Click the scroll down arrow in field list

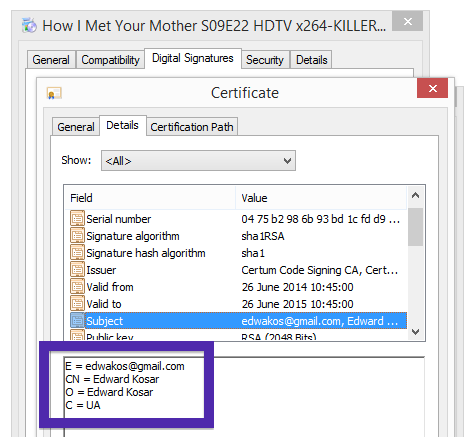[415, 332]
